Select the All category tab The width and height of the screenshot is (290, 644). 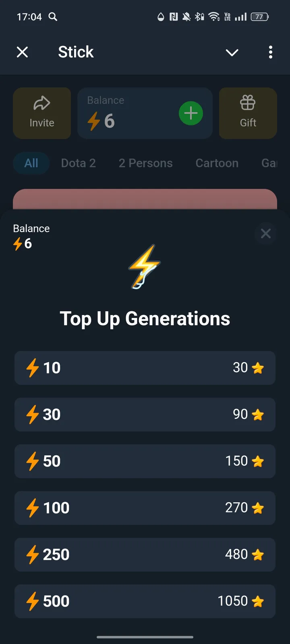[31, 163]
